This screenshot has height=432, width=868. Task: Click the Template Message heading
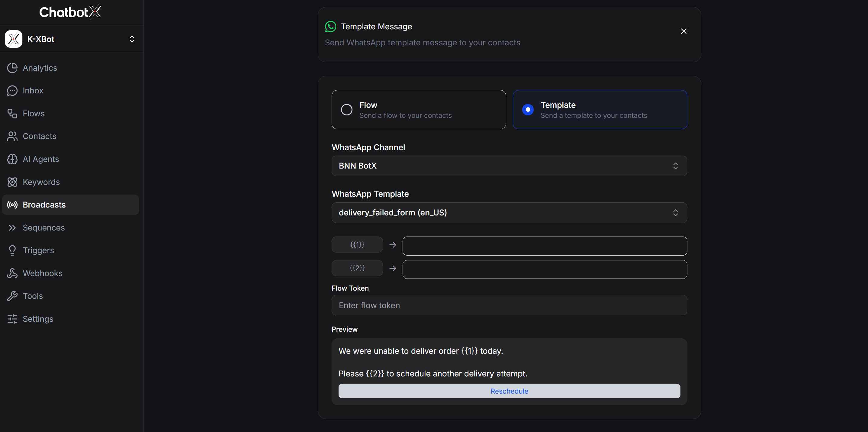click(x=376, y=27)
